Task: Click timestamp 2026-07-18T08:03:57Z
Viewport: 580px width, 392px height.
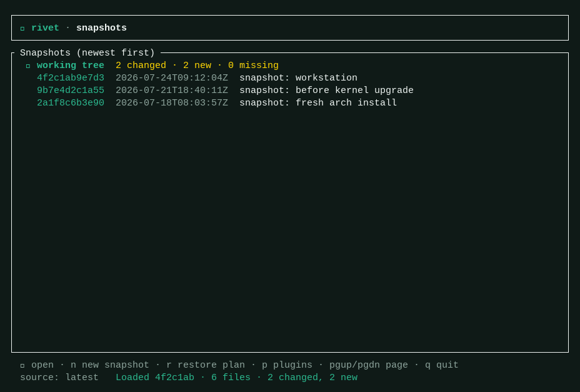Action: pyautogui.click(x=172, y=103)
